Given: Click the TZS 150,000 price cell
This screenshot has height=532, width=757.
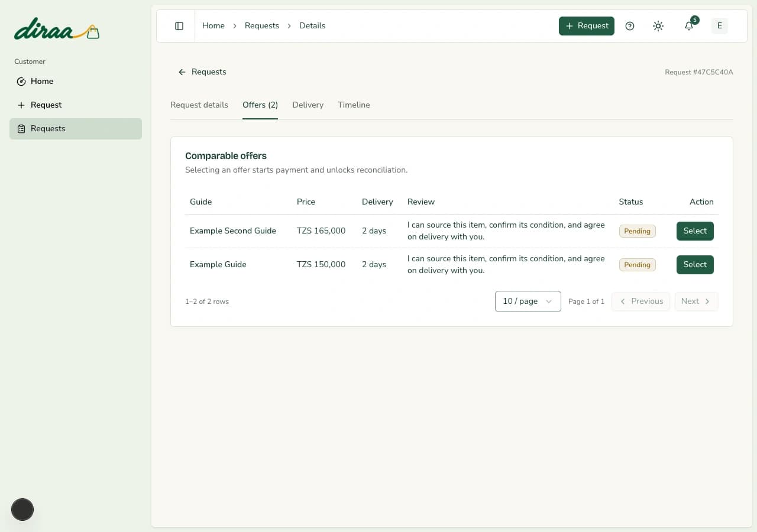Looking at the screenshot, I should (321, 265).
